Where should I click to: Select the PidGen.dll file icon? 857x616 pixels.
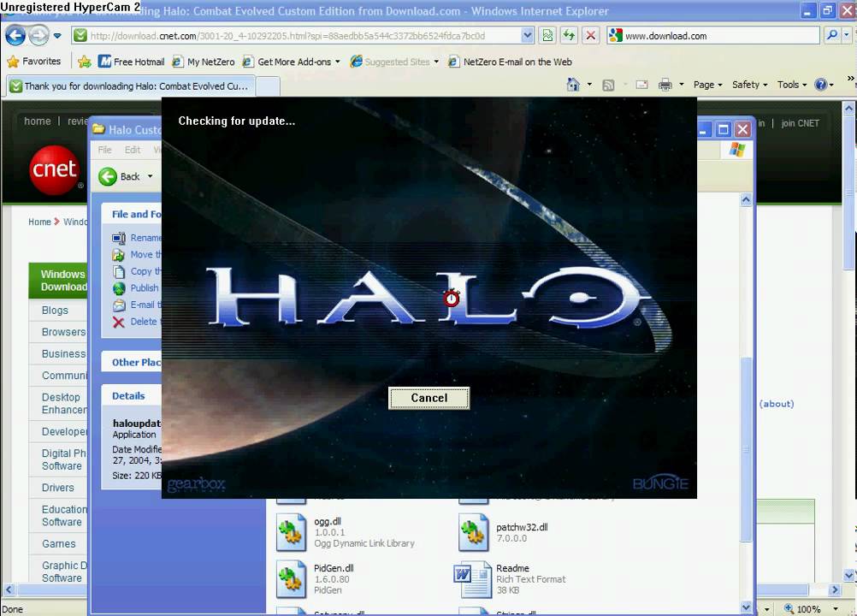pos(291,578)
